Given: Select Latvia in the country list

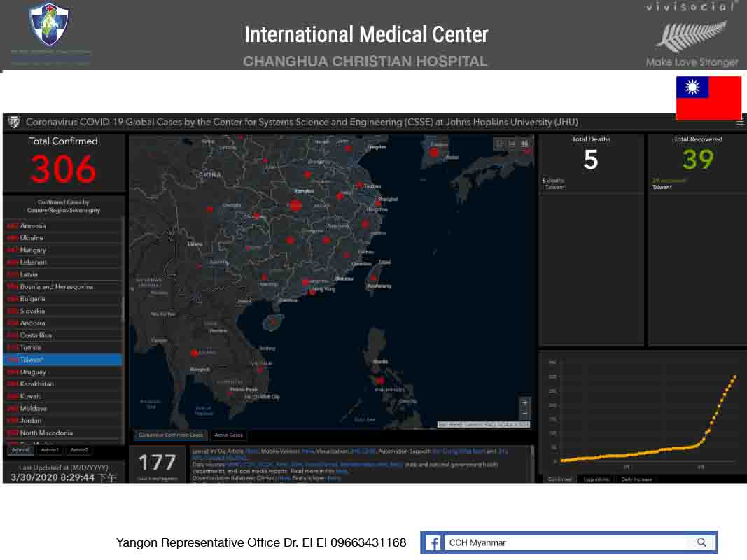Looking at the screenshot, I should (x=63, y=274).
